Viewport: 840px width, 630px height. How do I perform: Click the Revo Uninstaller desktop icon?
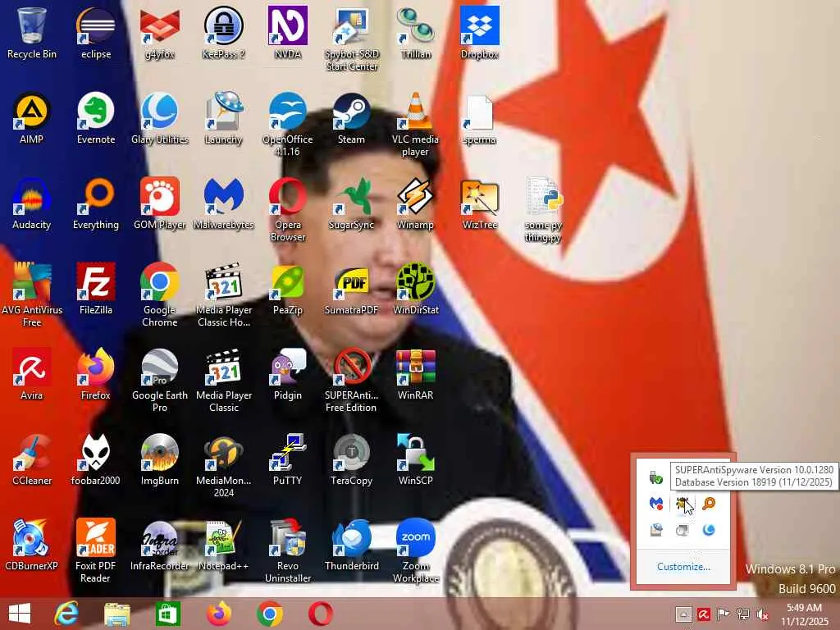(x=288, y=550)
